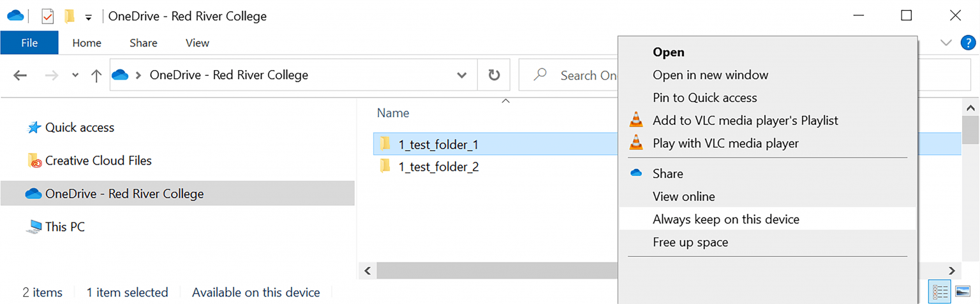980x304 pixels.
Task: Click the Properties quick access toolbar icon
Action: [48, 16]
